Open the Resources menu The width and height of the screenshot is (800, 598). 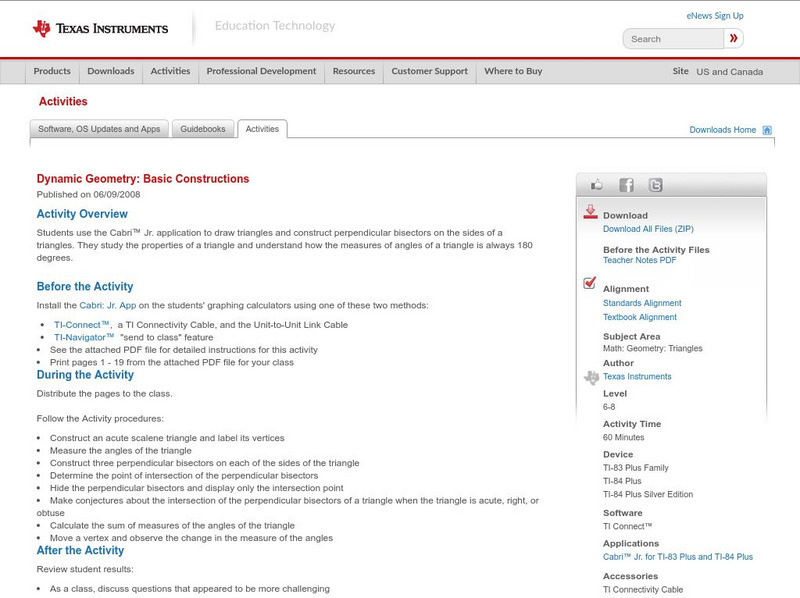(354, 71)
